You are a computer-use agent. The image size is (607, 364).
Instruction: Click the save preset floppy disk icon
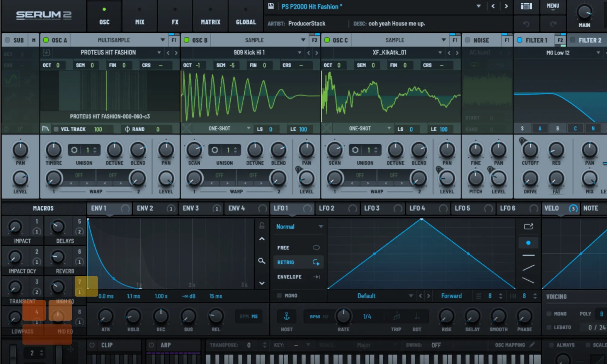(271, 6)
